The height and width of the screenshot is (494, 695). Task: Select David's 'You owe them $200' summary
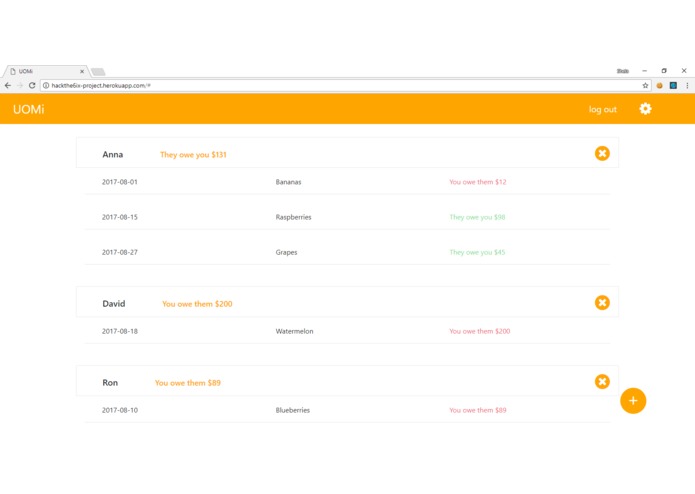pos(197,304)
